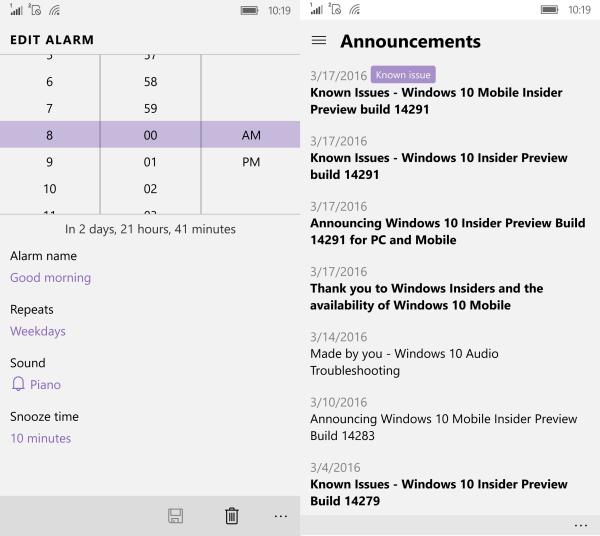Open the Repeats Weekdays selector

click(x=38, y=331)
